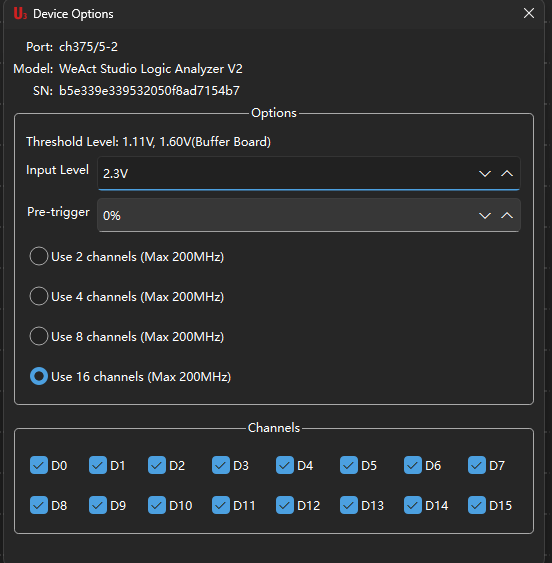
Task: Toggle channel D3 checkbox
Action: pos(221,465)
